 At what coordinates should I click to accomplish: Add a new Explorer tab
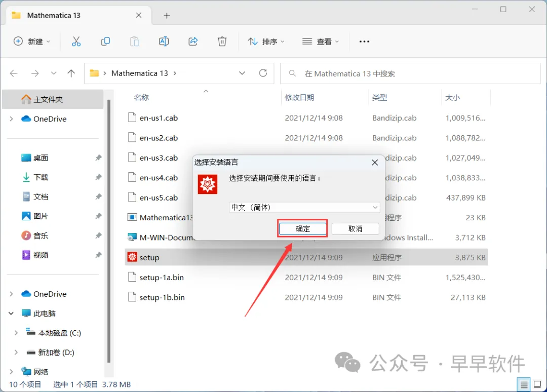coord(167,15)
